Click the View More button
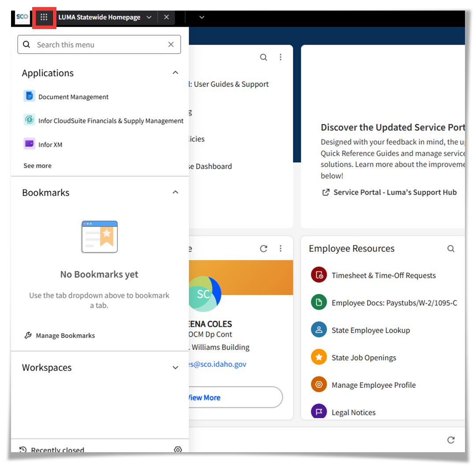Viewport: 476px width, 476px height. pos(235,398)
